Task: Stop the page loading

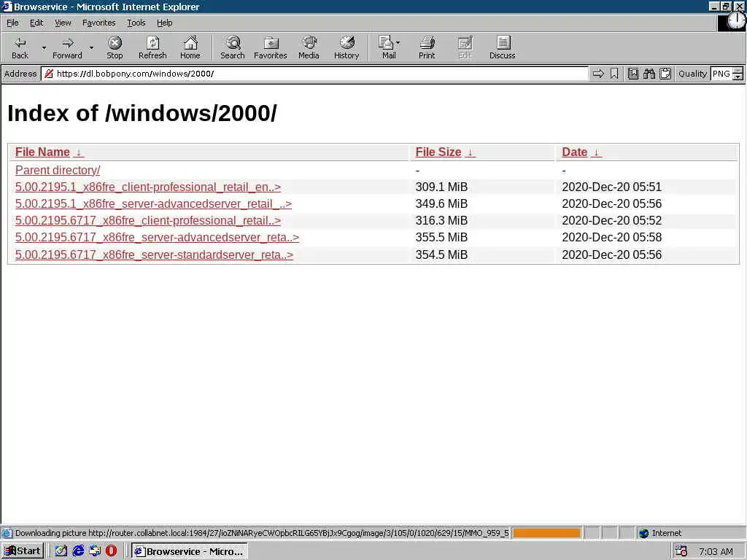Action: (115, 47)
